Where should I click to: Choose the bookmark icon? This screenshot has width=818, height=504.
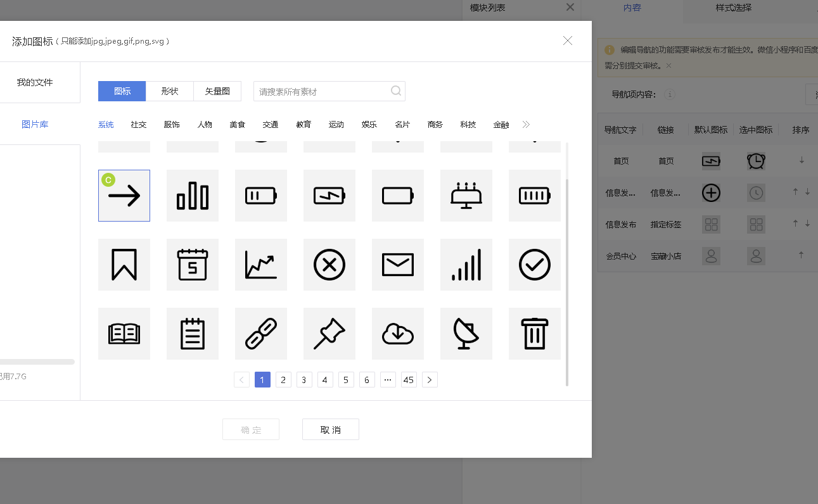tap(124, 265)
